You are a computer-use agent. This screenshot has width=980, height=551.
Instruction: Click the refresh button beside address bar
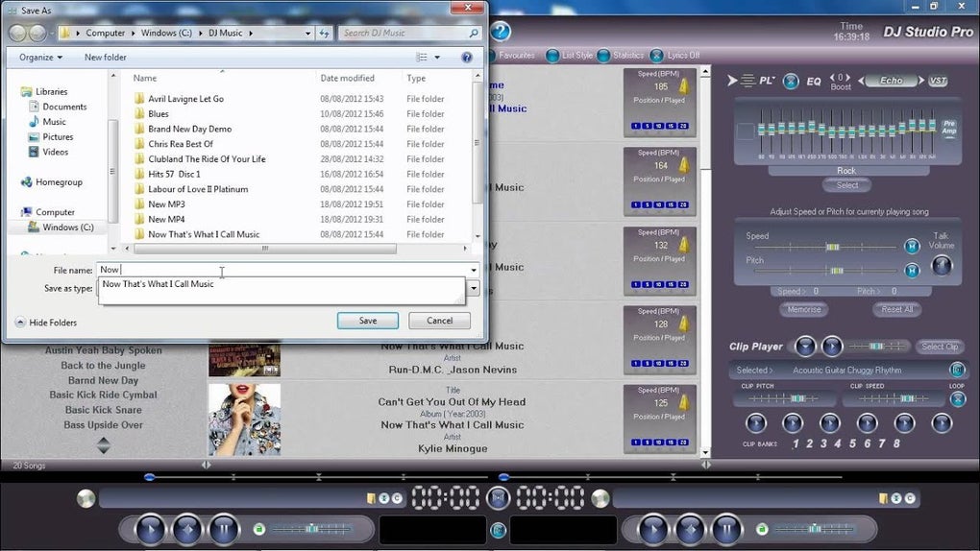coord(324,33)
